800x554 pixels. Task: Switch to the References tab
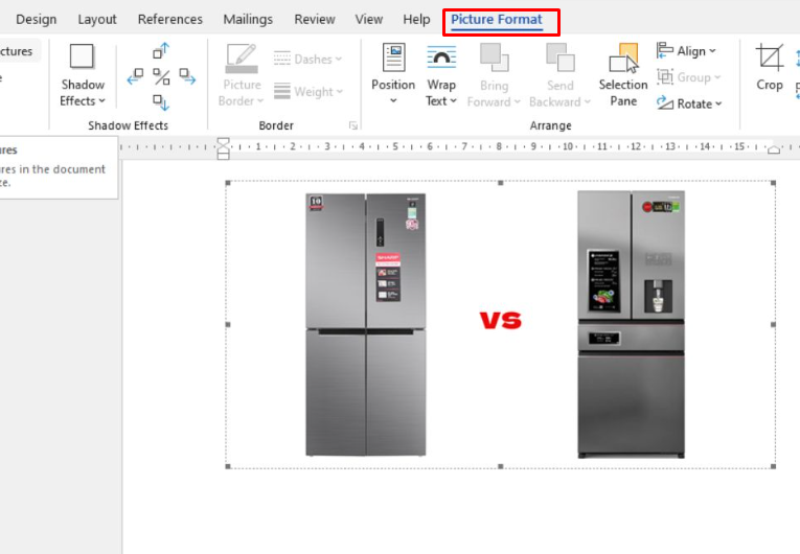[x=170, y=19]
